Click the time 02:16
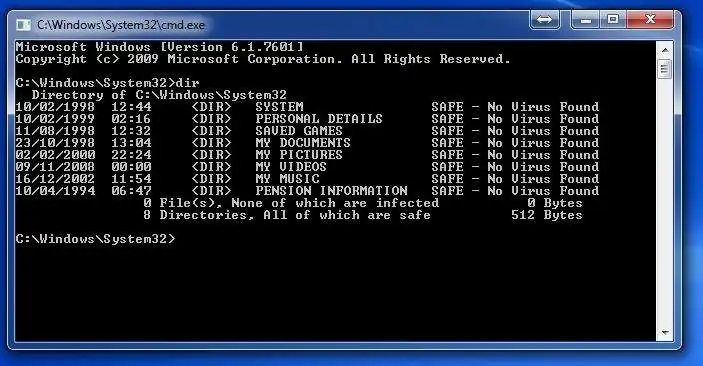 131,119
